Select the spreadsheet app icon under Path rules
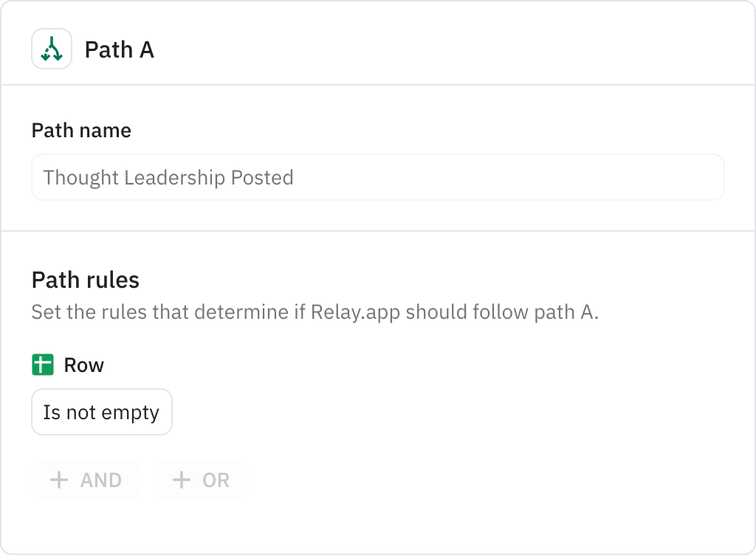756x555 pixels. (41, 364)
